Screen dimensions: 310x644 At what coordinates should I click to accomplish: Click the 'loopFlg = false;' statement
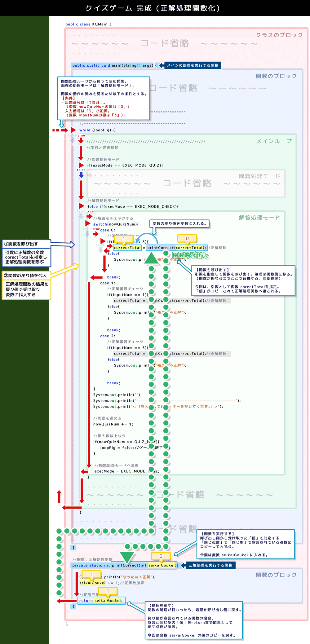117,448
